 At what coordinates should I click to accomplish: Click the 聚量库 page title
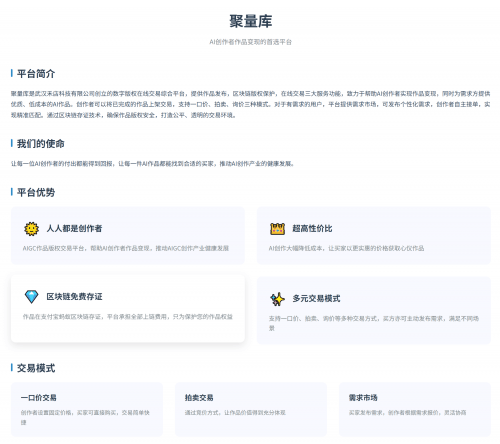tap(251, 21)
